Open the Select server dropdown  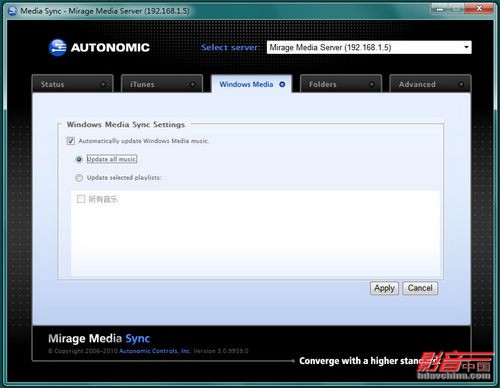pyautogui.click(x=369, y=47)
